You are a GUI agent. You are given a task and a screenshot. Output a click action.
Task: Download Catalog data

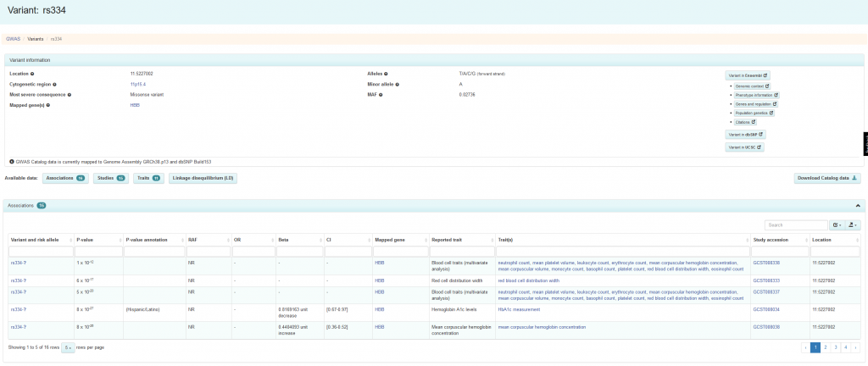pos(827,178)
